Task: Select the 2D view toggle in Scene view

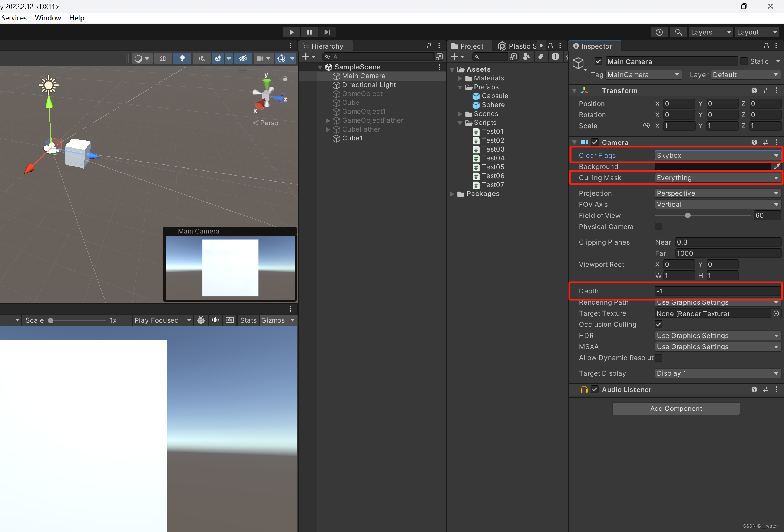Action: point(163,59)
